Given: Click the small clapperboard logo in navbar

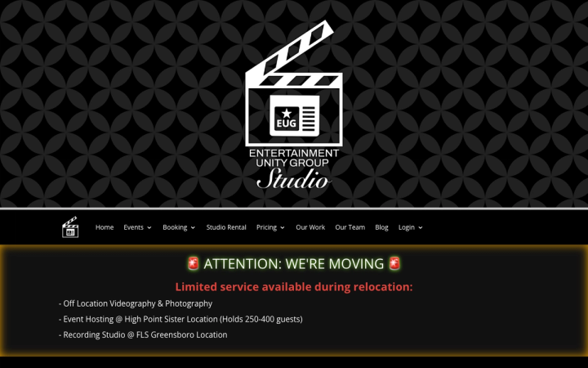Looking at the screenshot, I should (x=70, y=227).
